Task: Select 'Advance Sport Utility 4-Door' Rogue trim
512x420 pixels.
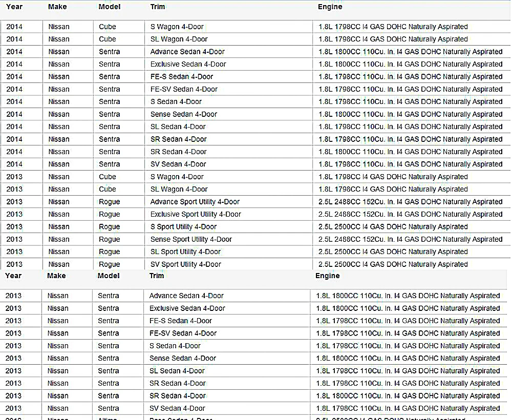Action: 195,202
